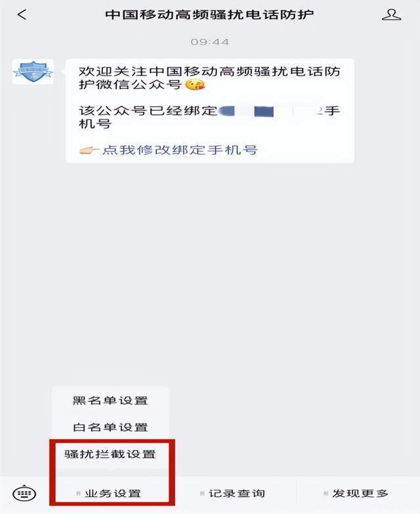Tap the 欢迎关注 welcome message text

[209, 78]
